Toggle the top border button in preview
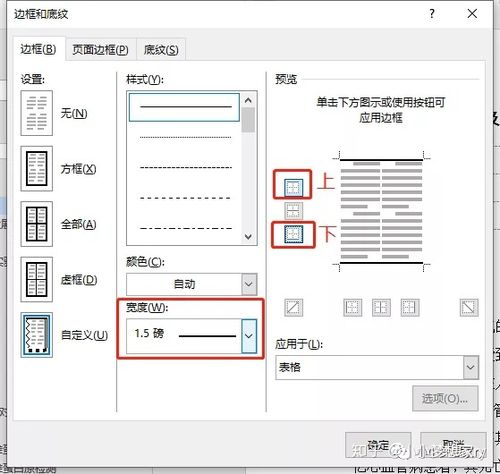This screenshot has width=500, height=474. (x=294, y=188)
